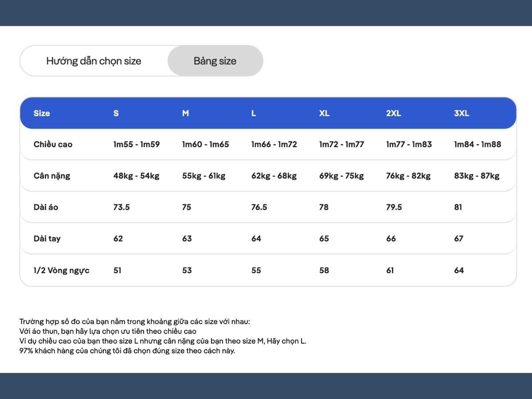532x399 pixels.
Task: Click the L size column header
Action: 254,113
